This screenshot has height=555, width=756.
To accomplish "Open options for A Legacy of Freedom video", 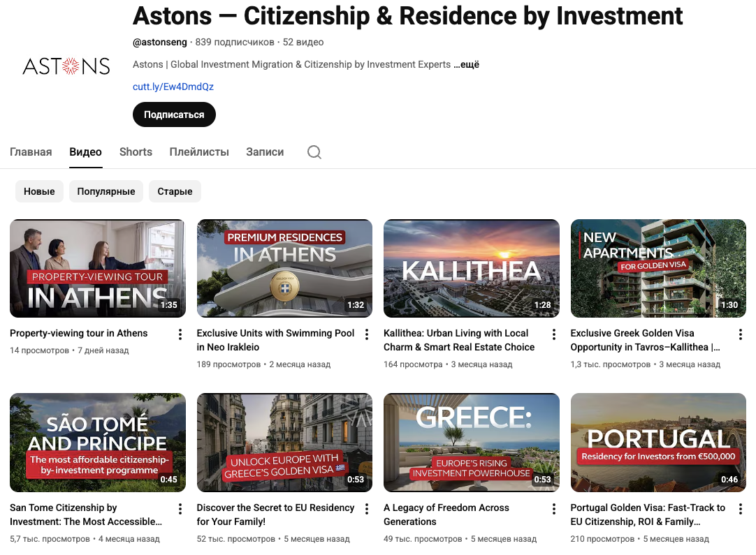I will [x=554, y=509].
